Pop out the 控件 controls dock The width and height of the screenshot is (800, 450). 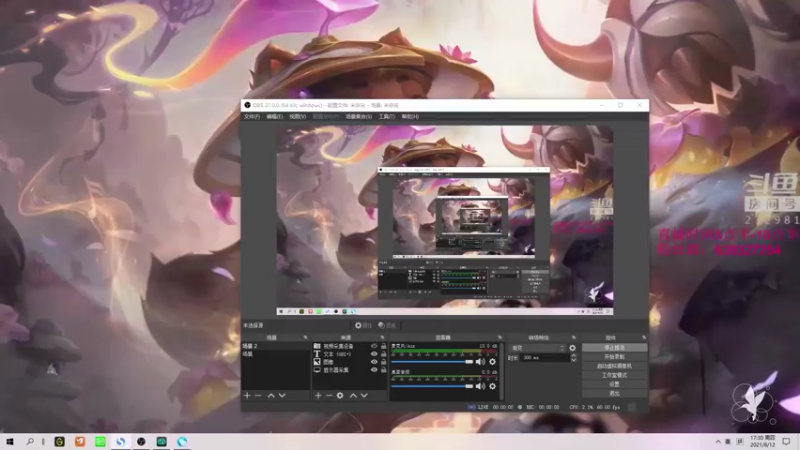(x=644, y=338)
